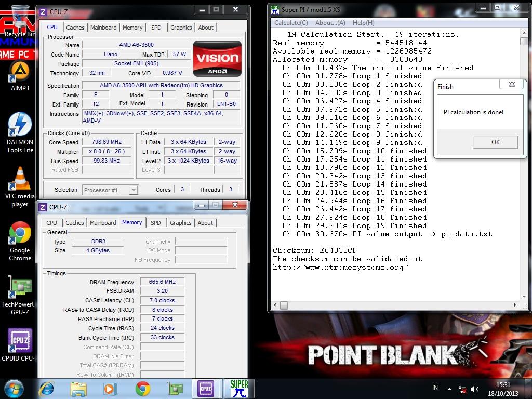This screenshot has width=532, height=399.
Task: Launch Internet Explorer from the taskbar
Action: (47, 389)
